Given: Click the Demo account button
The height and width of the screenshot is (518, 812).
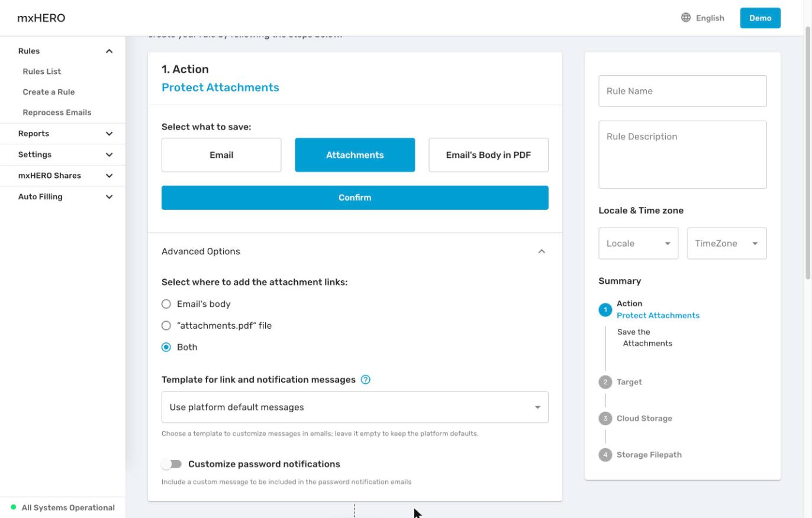Looking at the screenshot, I should click(761, 18).
